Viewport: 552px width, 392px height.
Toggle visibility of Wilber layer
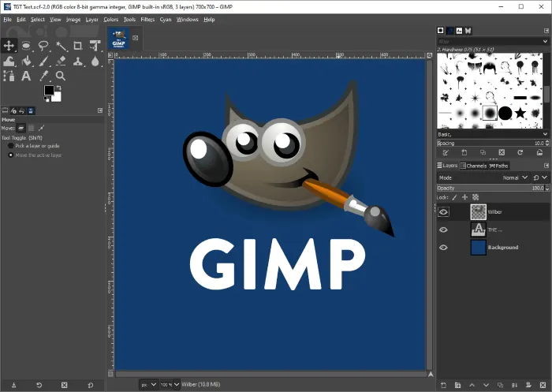pos(443,211)
